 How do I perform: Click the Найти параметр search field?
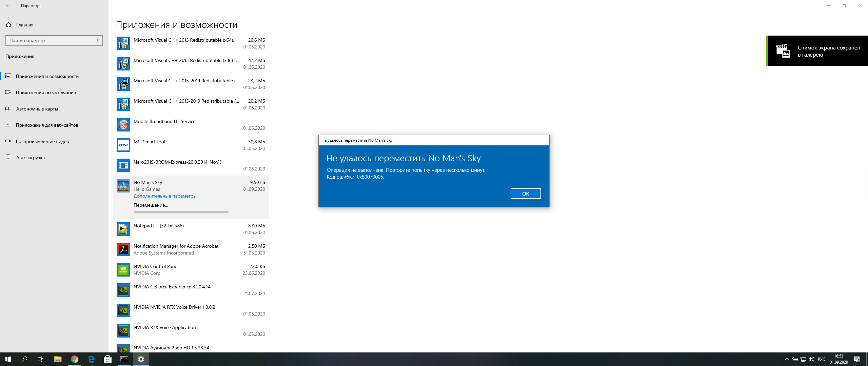click(x=54, y=40)
